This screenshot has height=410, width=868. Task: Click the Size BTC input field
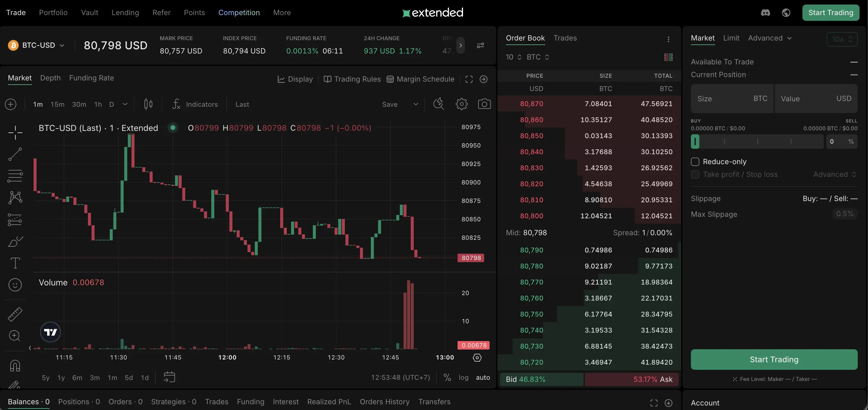(x=732, y=99)
